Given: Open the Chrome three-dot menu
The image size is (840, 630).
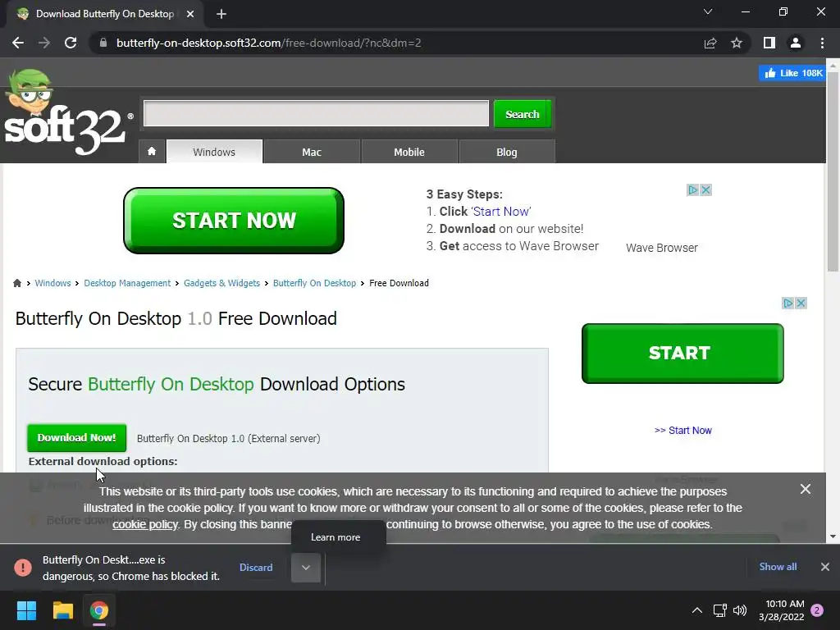Looking at the screenshot, I should (x=822, y=43).
